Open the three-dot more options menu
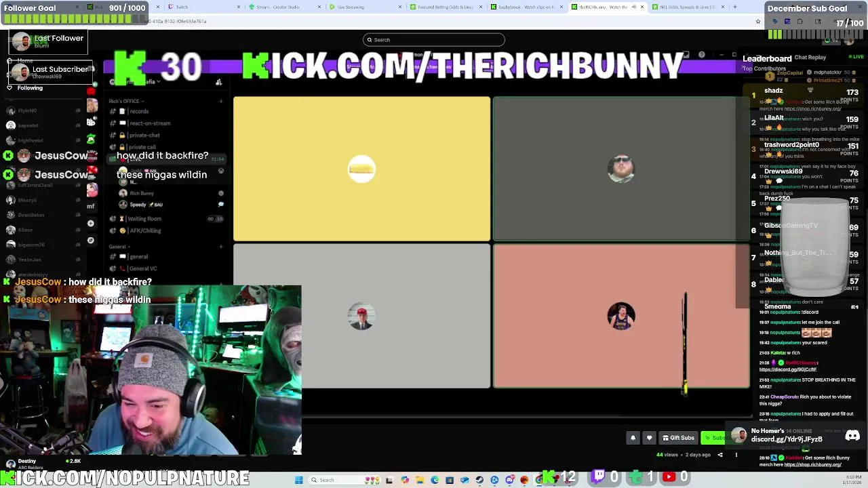The height and width of the screenshot is (488, 868). pos(736,455)
